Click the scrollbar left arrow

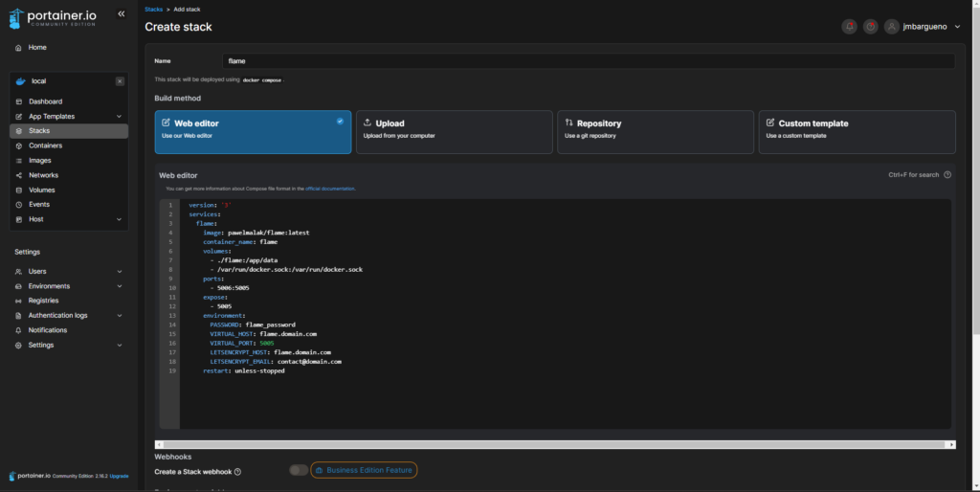tap(159, 444)
